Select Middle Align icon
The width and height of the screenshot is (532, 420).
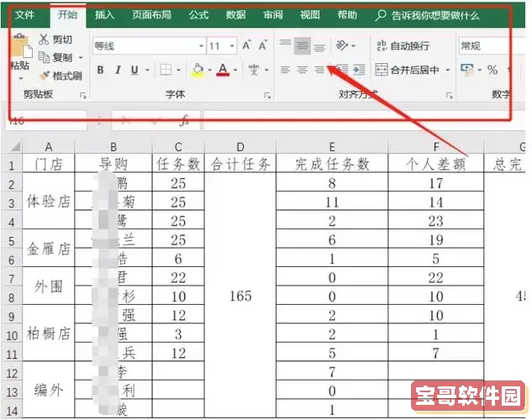[303, 45]
